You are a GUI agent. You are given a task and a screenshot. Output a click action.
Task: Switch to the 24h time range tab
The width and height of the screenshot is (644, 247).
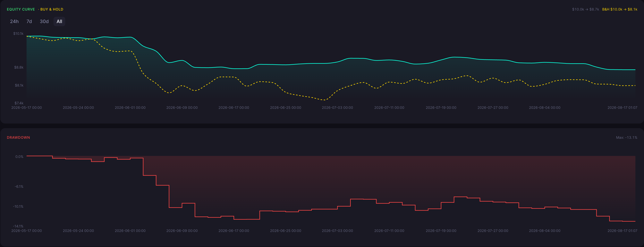click(14, 21)
